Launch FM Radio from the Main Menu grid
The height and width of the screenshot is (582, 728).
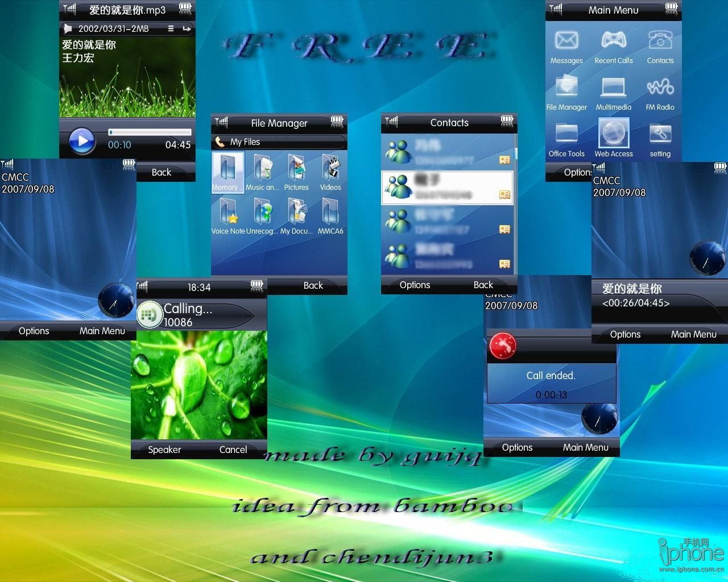(x=660, y=94)
